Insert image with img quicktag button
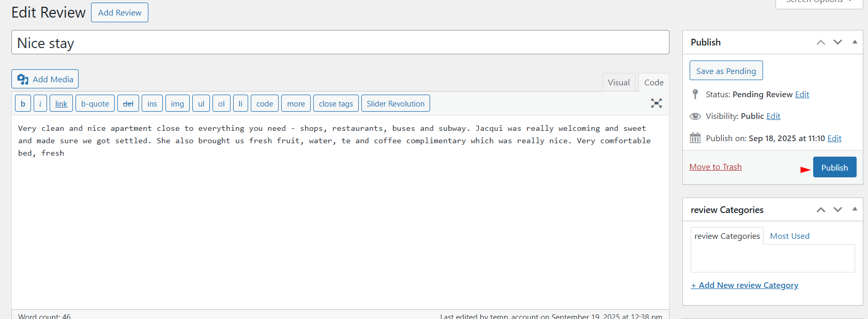868x319 pixels. coord(177,103)
